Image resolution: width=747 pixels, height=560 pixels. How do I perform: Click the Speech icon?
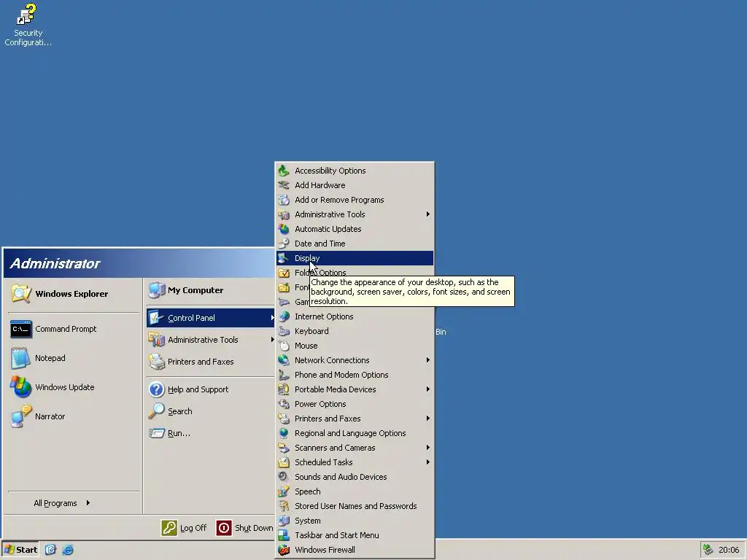pos(284,491)
